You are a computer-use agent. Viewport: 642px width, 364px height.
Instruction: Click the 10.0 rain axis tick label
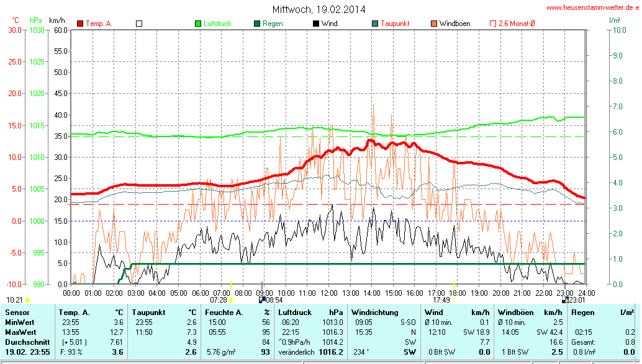(x=620, y=30)
